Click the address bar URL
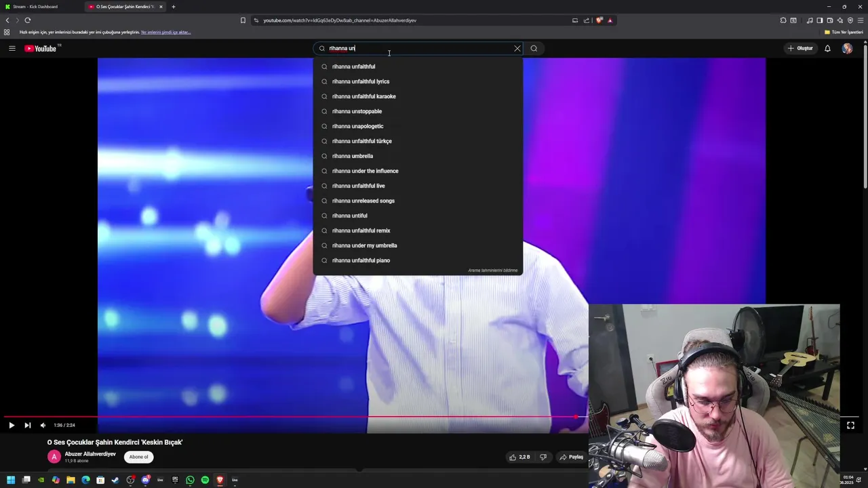The image size is (868, 488). click(340, 20)
